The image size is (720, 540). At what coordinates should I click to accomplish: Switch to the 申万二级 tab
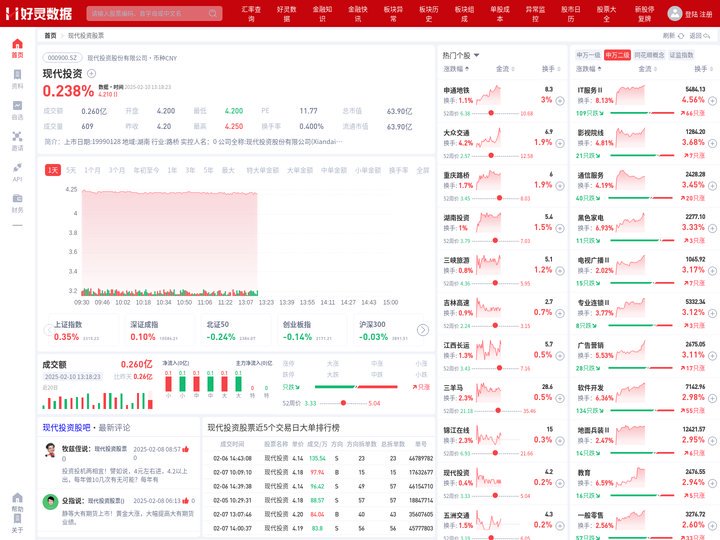coord(617,55)
